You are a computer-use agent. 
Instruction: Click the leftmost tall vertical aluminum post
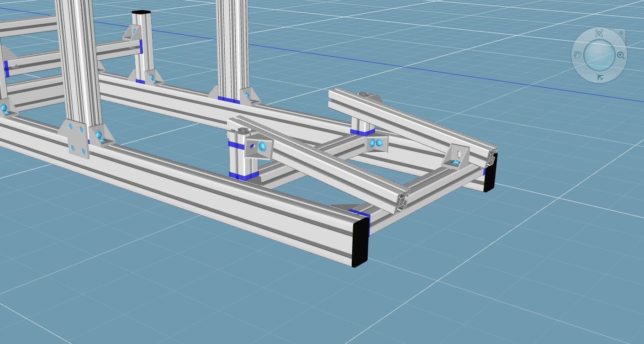click(x=77, y=59)
